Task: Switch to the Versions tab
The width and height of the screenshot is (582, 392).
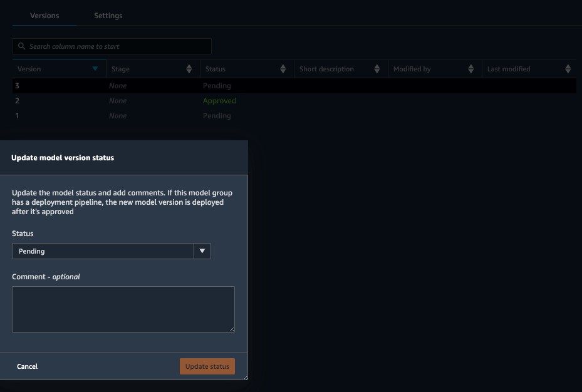Action: tap(44, 16)
